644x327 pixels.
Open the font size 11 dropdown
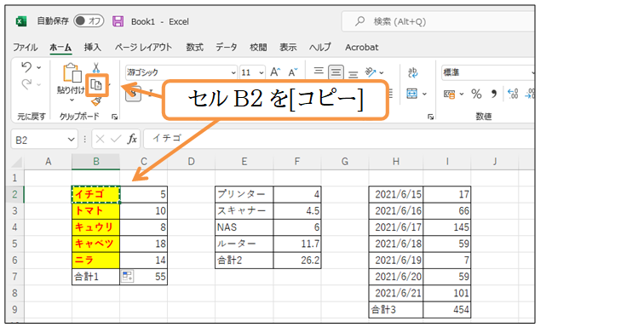262,72
